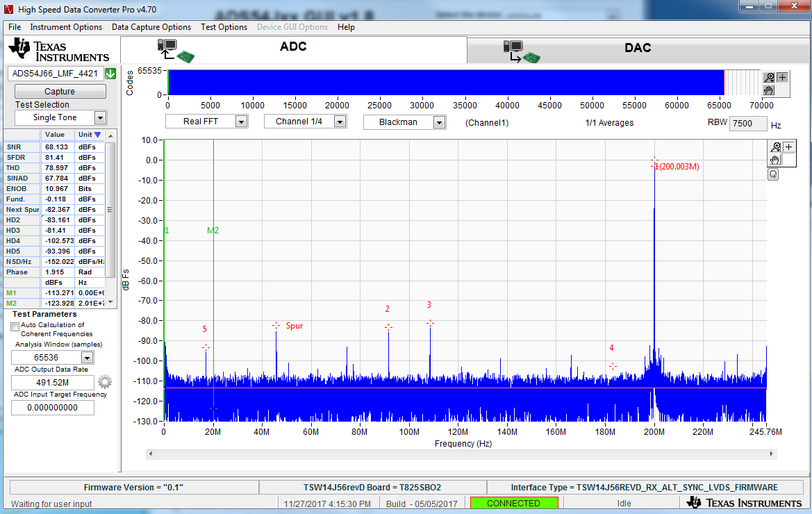Open the Instrument Options menu
Image resolution: width=812 pixels, height=514 pixels.
[x=66, y=27]
